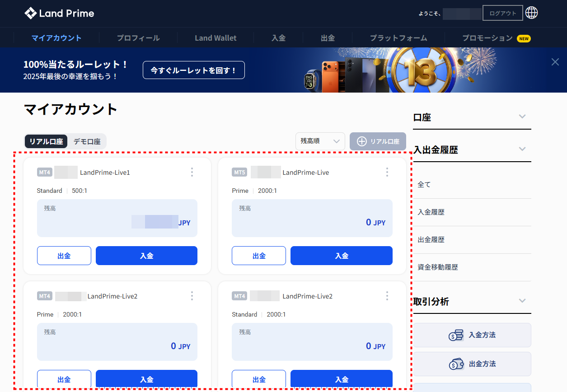Image resolution: width=567 pixels, height=392 pixels.
Task: Open the language globe icon
Action: [532, 13]
